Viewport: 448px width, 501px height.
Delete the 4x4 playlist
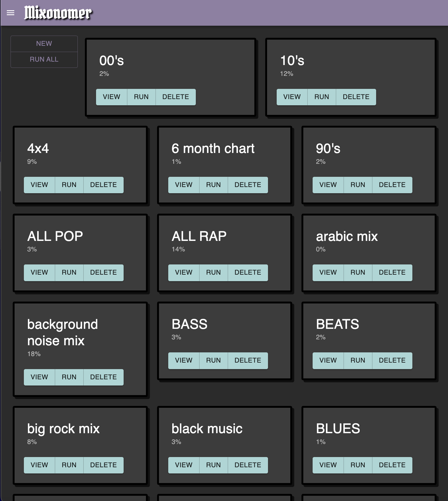(103, 185)
